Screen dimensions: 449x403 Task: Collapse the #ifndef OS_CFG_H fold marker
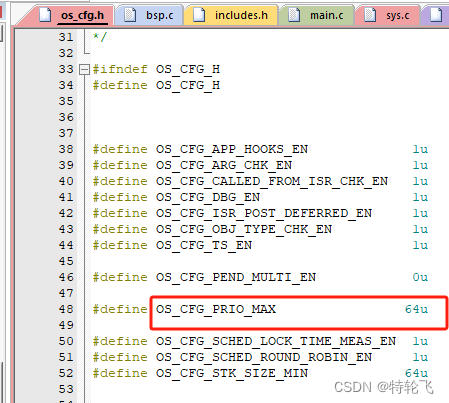[84, 70]
